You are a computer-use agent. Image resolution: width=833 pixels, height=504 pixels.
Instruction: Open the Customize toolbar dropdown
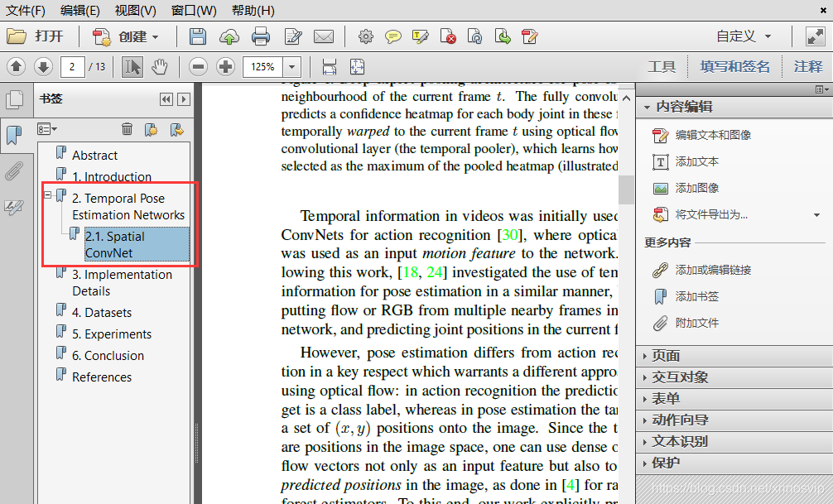(x=744, y=36)
